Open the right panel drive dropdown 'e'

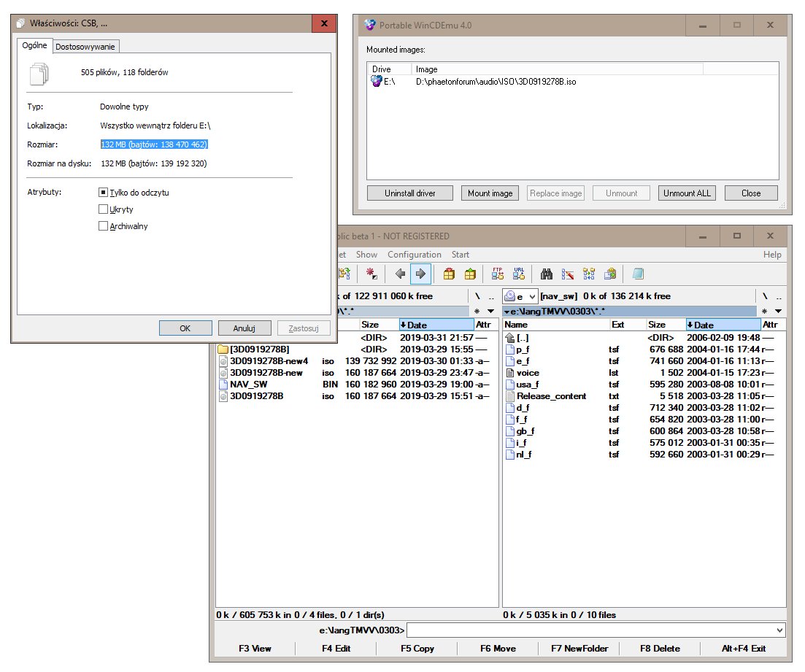coord(520,296)
